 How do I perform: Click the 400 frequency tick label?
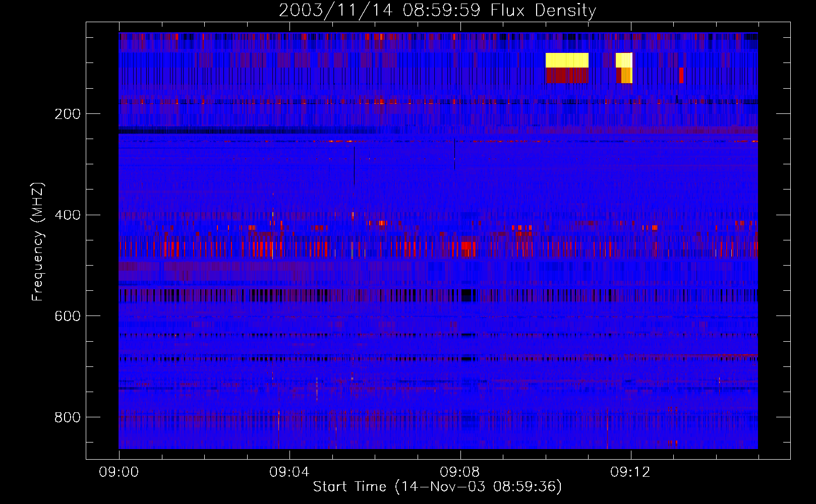click(x=68, y=215)
